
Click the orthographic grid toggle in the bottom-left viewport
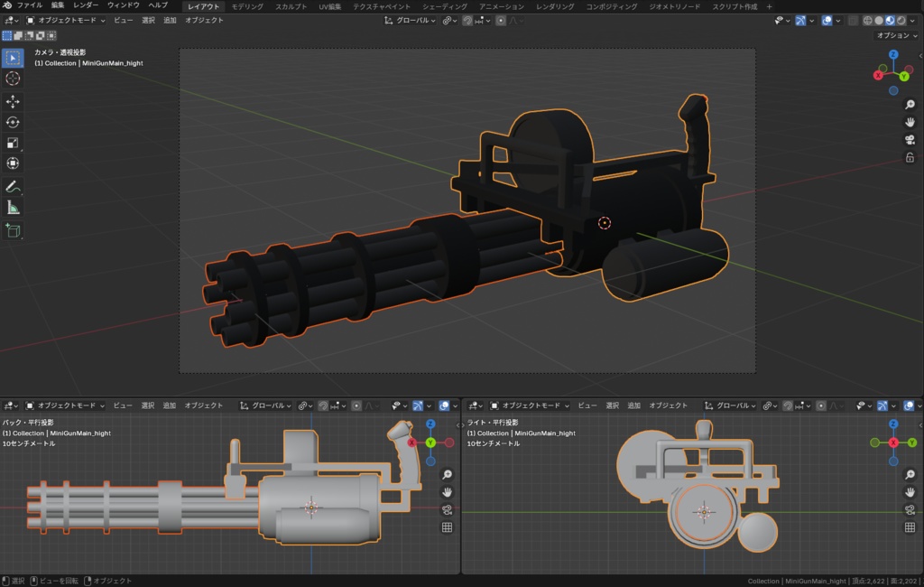pos(447,527)
